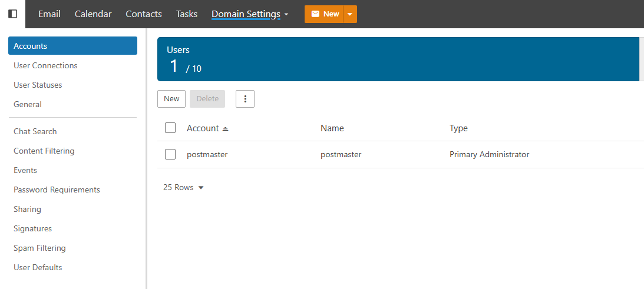Select Content Filtering in the sidebar
Image resolution: width=644 pixels, height=289 pixels.
pyautogui.click(x=44, y=151)
